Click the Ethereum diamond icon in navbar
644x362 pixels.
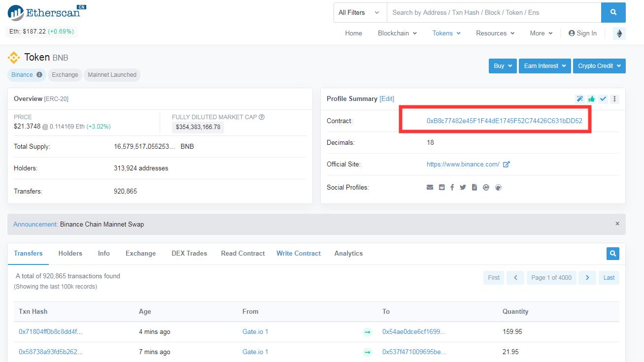coord(619,33)
